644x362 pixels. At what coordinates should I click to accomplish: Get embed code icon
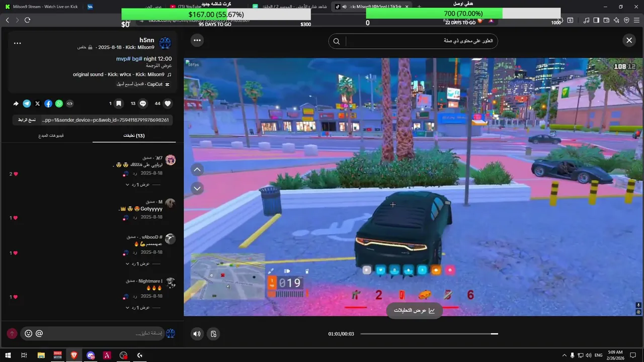70,104
